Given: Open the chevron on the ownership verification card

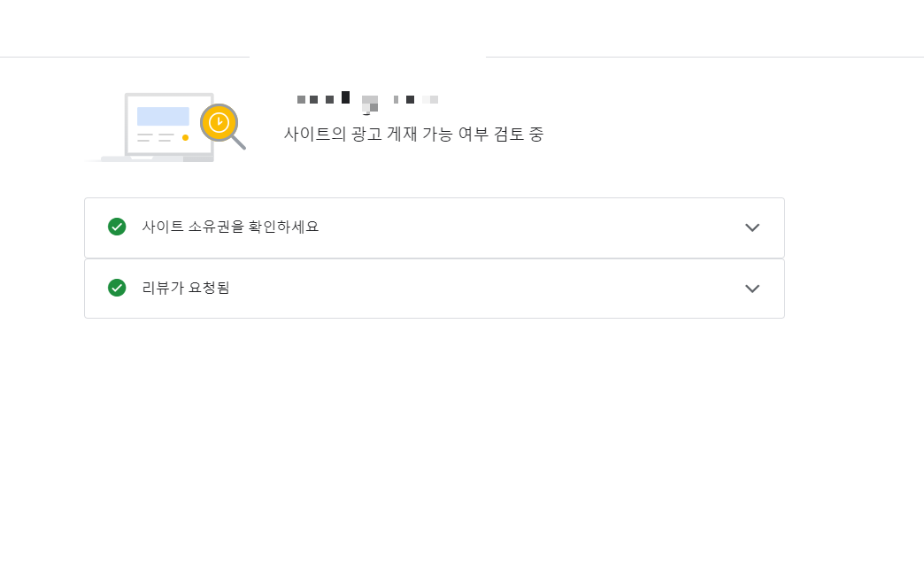Looking at the screenshot, I should point(752,227).
